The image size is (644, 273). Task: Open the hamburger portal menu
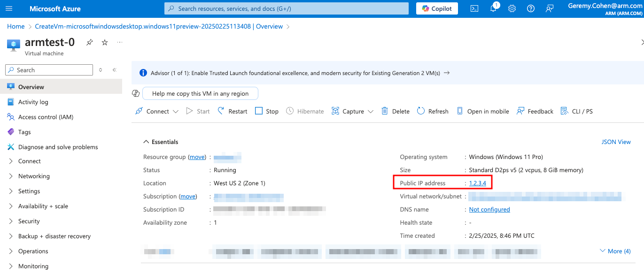9,8
